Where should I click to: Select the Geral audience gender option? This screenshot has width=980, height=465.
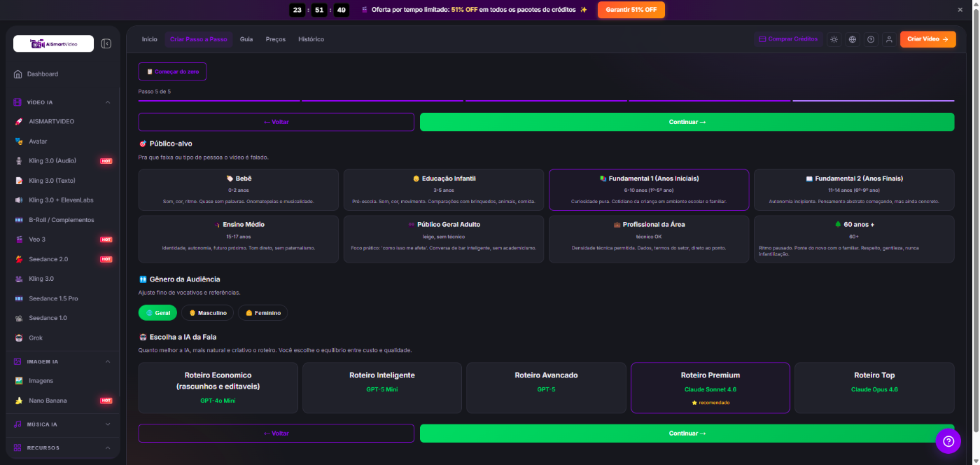tap(157, 313)
